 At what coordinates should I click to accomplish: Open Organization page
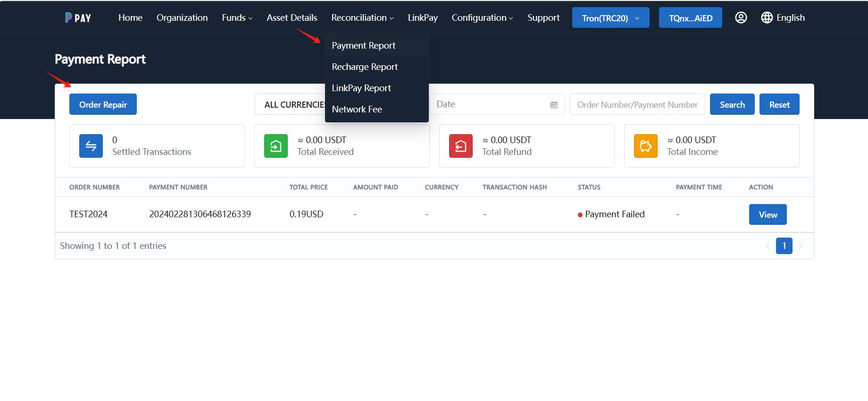(182, 17)
